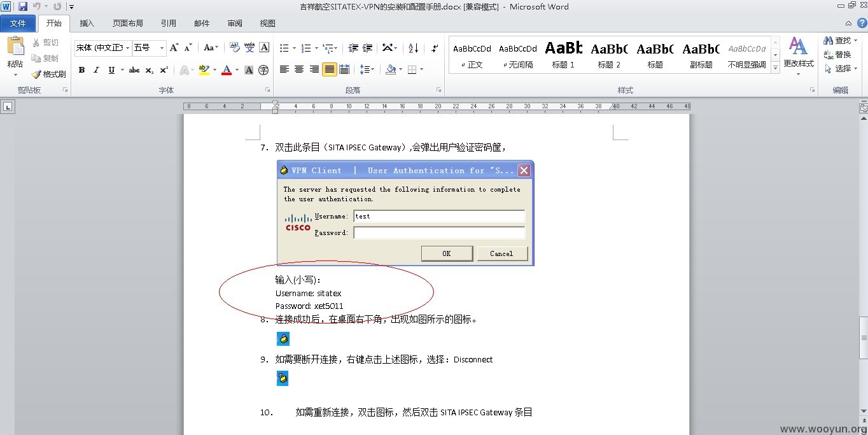The height and width of the screenshot is (435, 868).
Task: Click the Paste (粘贴) clipboard icon
Action: (x=15, y=47)
